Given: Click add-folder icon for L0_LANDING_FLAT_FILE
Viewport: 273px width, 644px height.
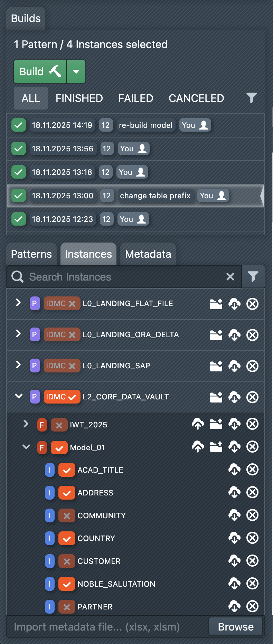Looking at the screenshot, I should click(x=216, y=304).
